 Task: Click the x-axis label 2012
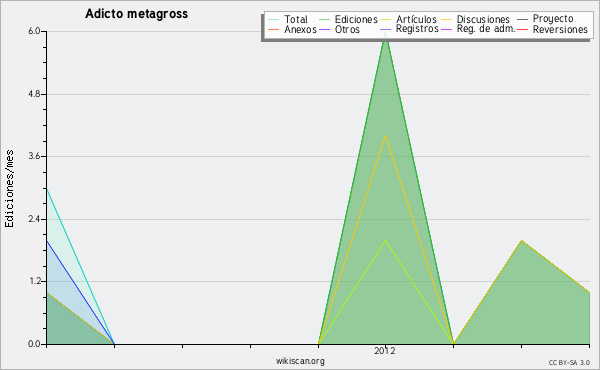point(385,351)
